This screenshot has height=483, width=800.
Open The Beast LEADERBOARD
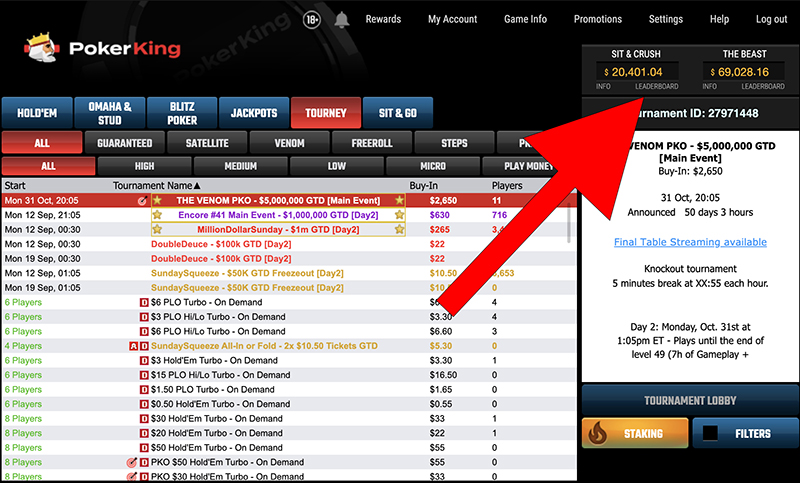point(763,86)
